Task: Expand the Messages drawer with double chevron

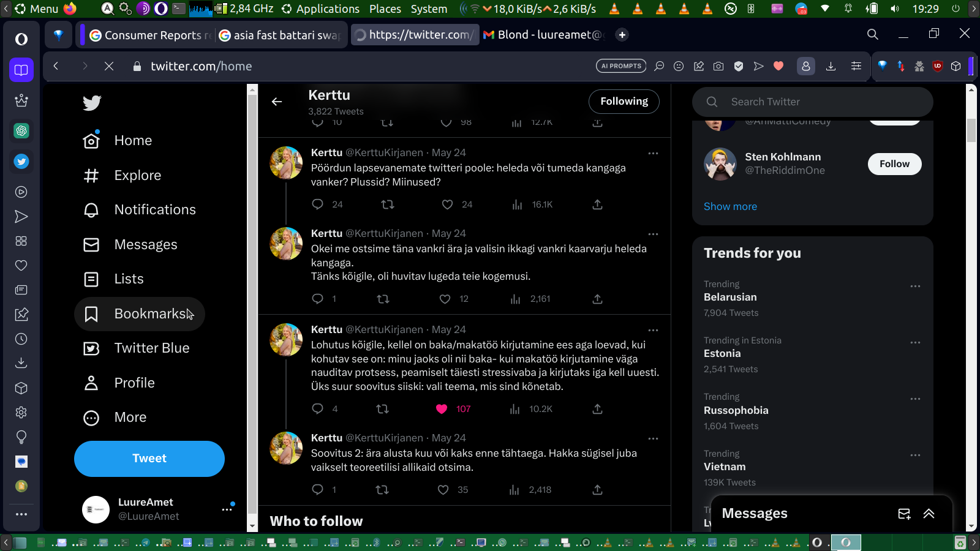Action: 929,514
